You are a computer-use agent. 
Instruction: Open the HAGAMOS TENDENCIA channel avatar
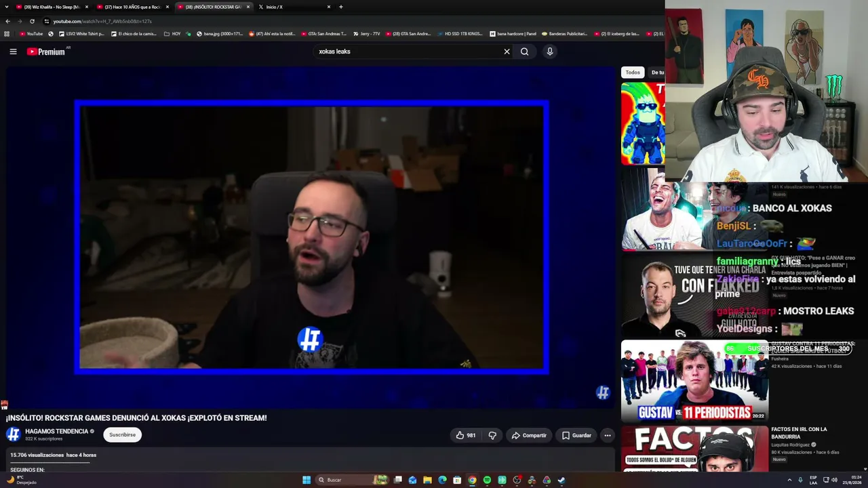13,434
